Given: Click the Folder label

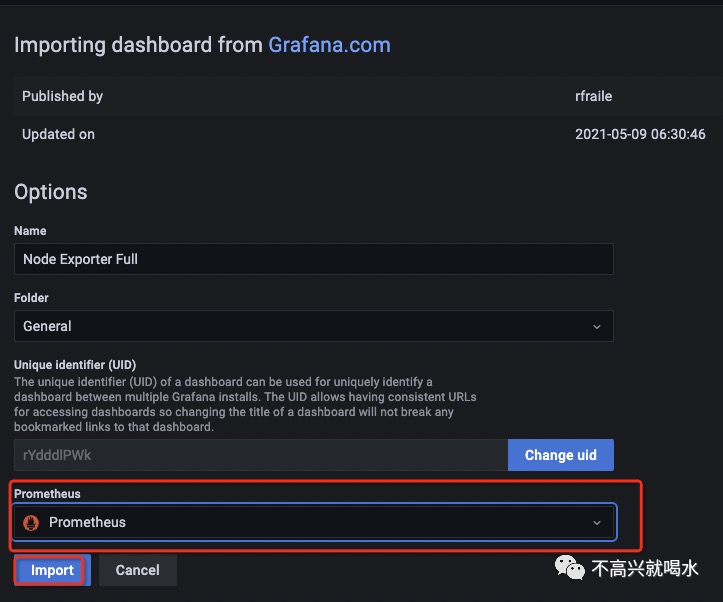Looking at the screenshot, I should [31, 298].
